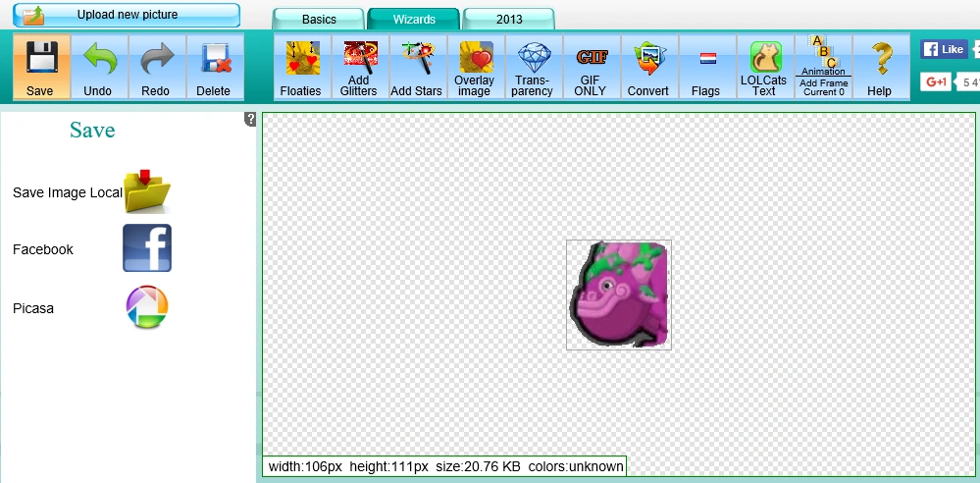Click the Upload new picture button
This screenshot has height=483, width=980.
[127, 15]
